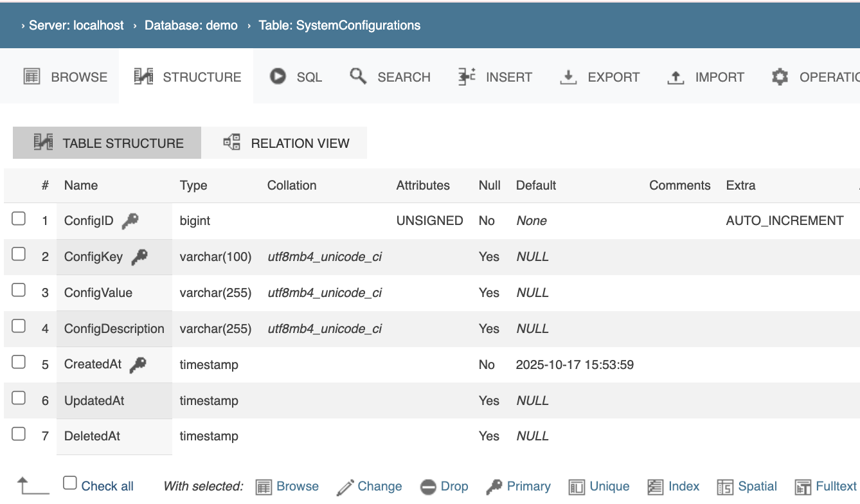This screenshot has width=860, height=504.
Task: Click the Name column header
Action: 81,185
